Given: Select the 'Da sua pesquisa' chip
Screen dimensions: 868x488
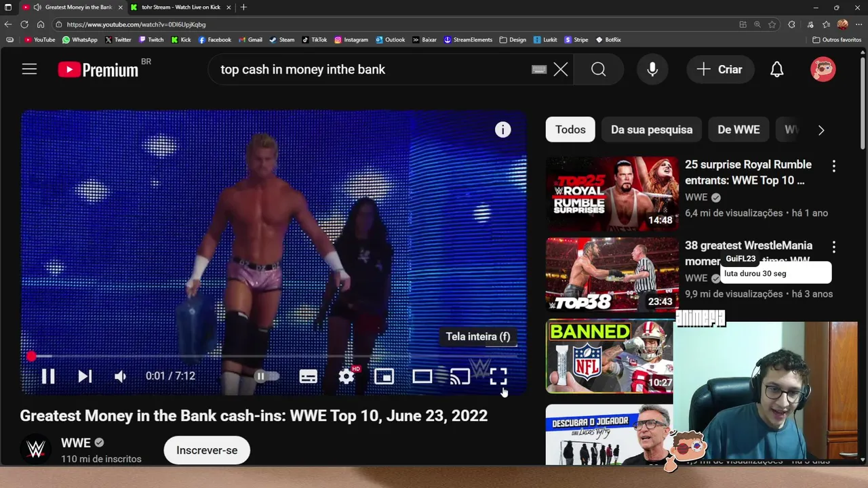Looking at the screenshot, I should pyautogui.click(x=652, y=129).
